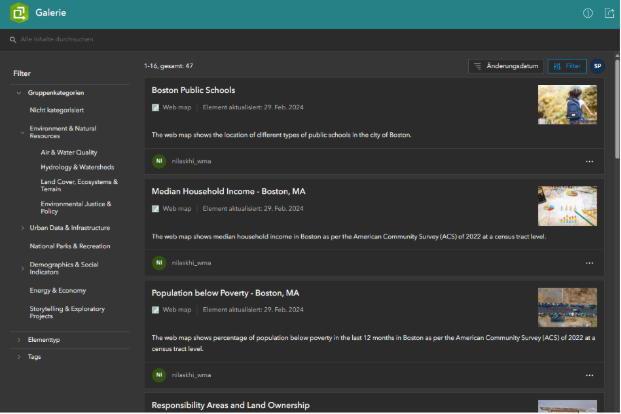Select Demographics & Social Indicators category
621x414 pixels.
64,269
